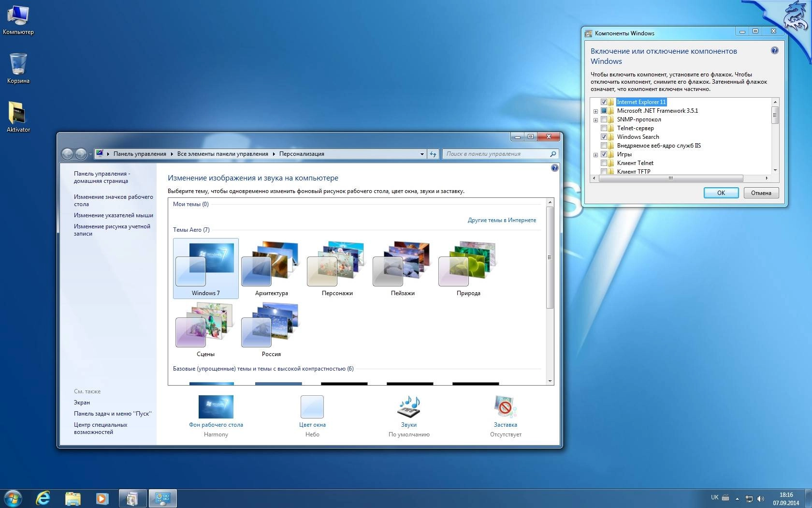The width and height of the screenshot is (812, 508).
Task: Enable the Telnet-сервер checkbox
Action: pyautogui.click(x=604, y=128)
